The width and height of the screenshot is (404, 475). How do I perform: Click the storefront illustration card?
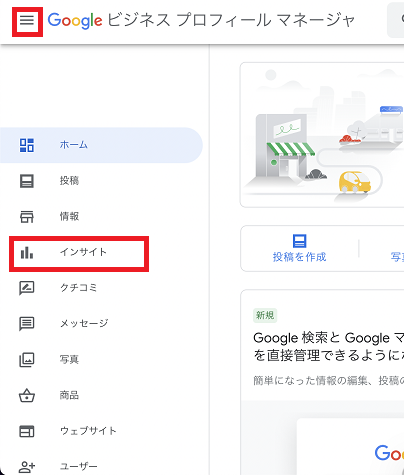(322, 135)
